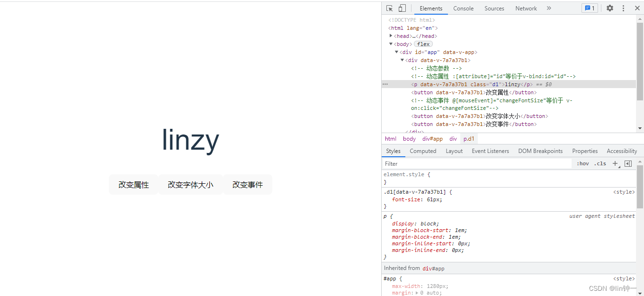Activate the inspect element picker icon
Screen dimensions: 644x296
point(389,9)
